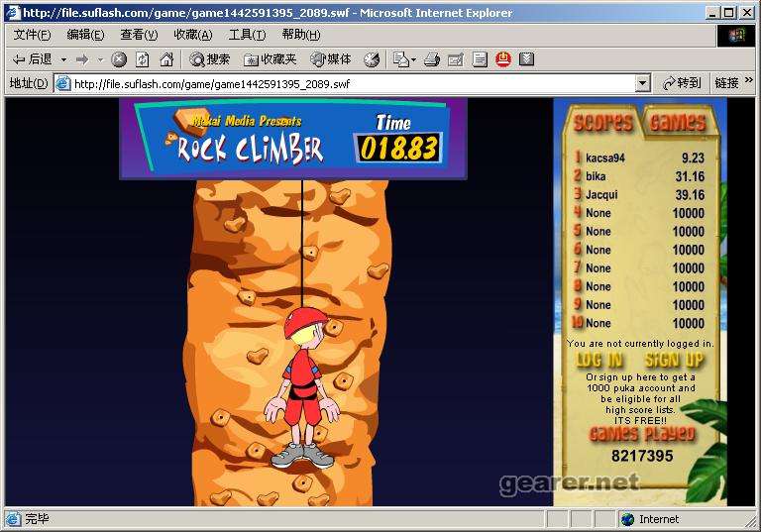Open the 编辑(E) menu
Image resolution: width=761 pixels, height=532 pixels.
[85, 35]
